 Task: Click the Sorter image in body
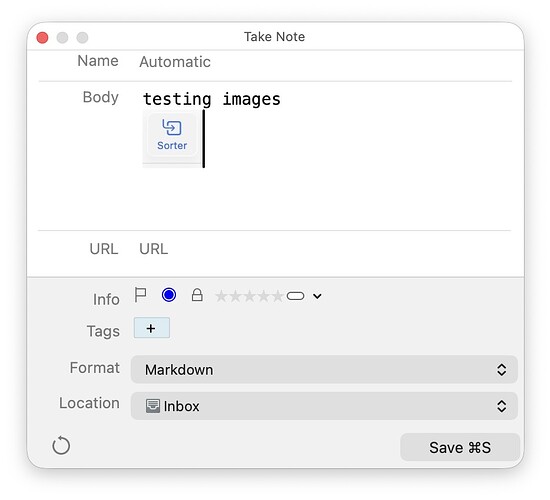point(172,139)
